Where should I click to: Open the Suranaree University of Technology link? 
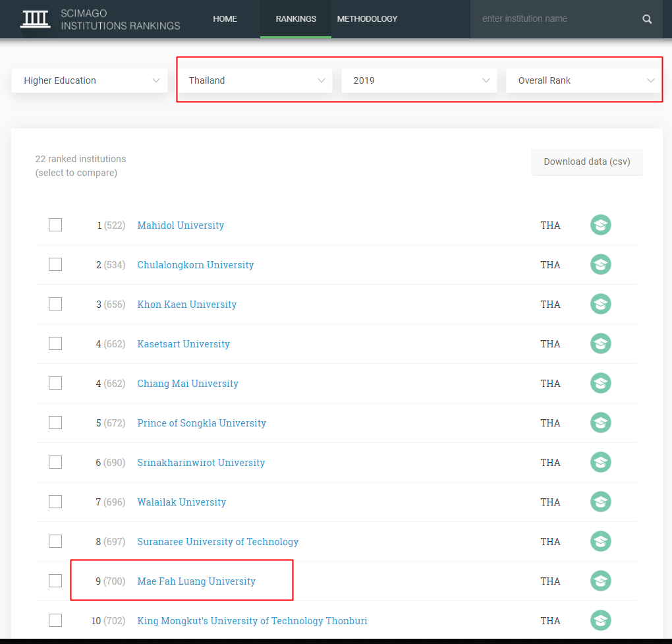click(217, 542)
